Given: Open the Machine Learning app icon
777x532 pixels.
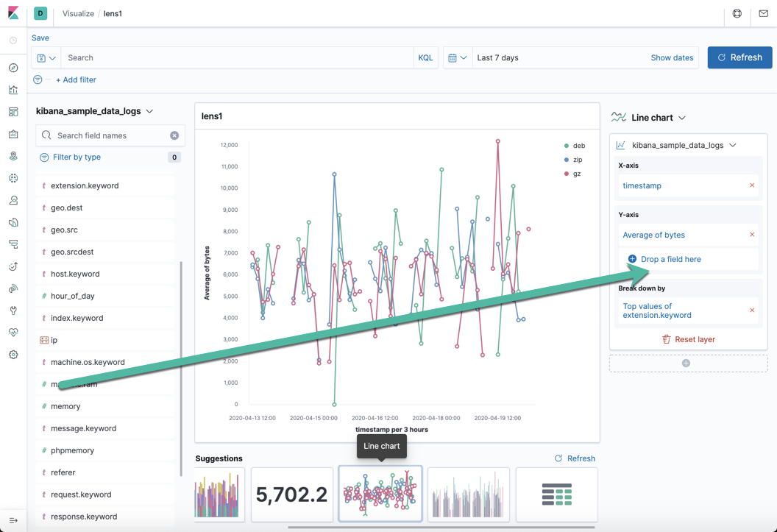Looking at the screenshot, I should point(12,179).
